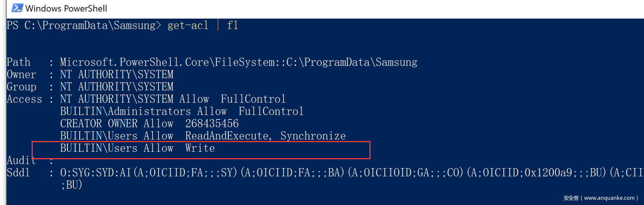The height and width of the screenshot is (205, 644).
Task: Click the ReadAndExecute, Synchronize permission text
Action: pyautogui.click(x=265, y=136)
